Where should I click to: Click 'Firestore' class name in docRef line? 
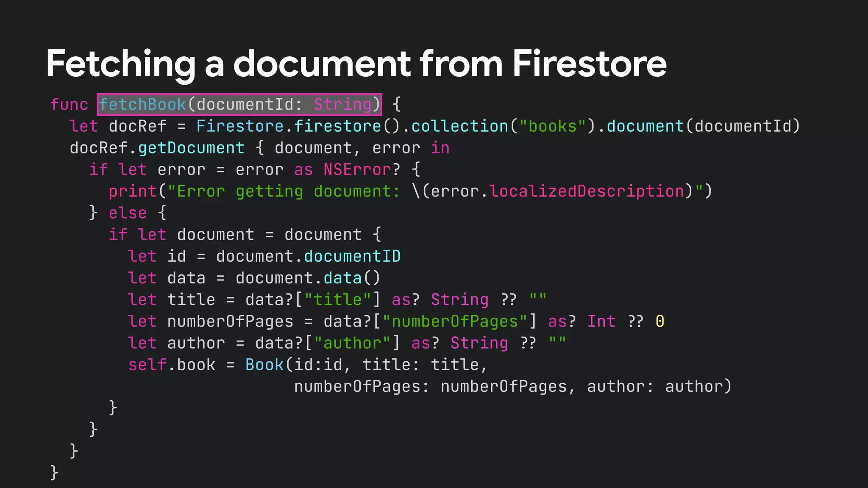240,126
